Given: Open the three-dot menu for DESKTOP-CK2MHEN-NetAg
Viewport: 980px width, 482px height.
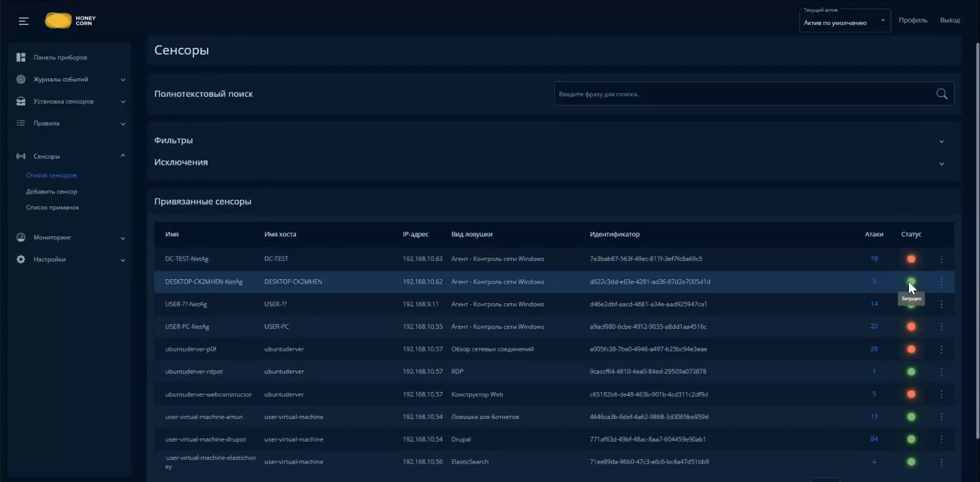Looking at the screenshot, I should point(941,282).
